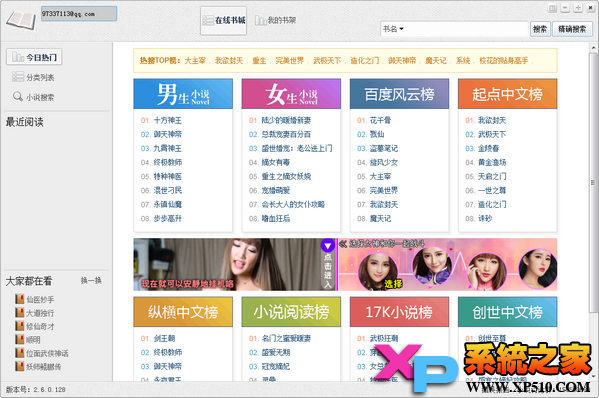This screenshot has width=599, height=398.
Task: Open the left girl ad banner
Action: point(235,264)
